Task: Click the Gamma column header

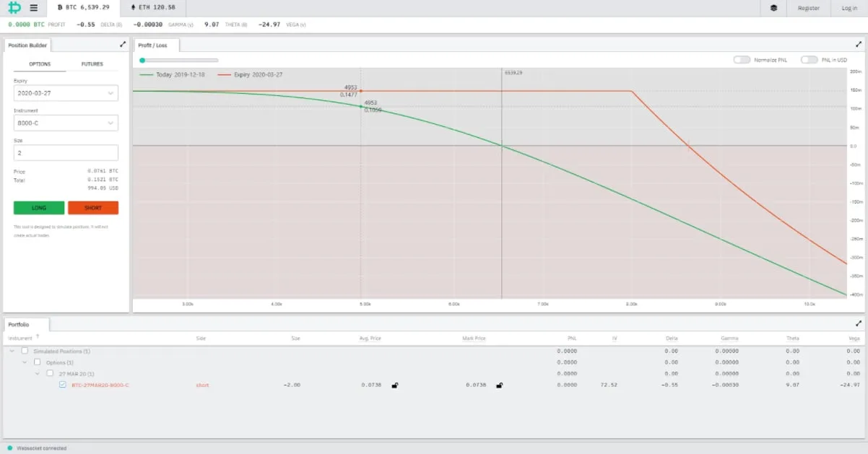Action: tap(730, 338)
